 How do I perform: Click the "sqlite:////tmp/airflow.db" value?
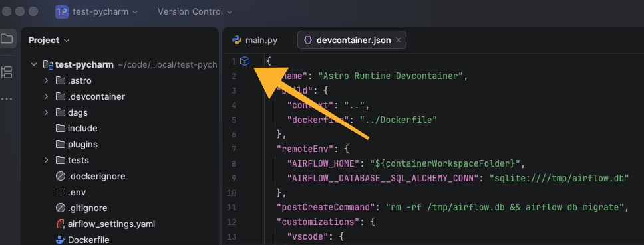(x=559, y=178)
